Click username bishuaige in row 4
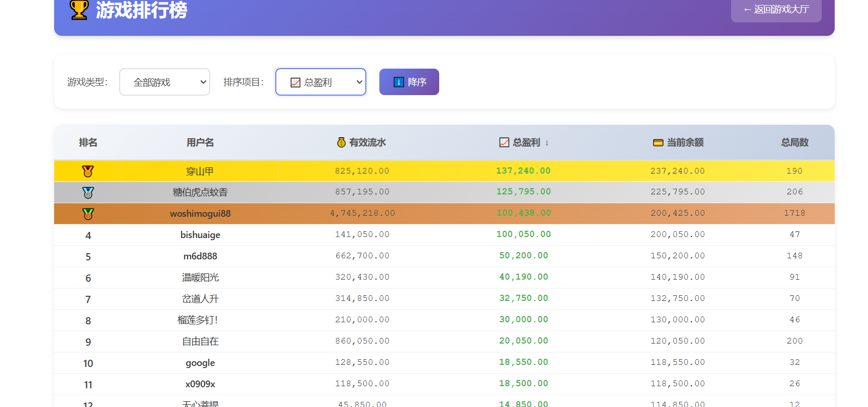The width and height of the screenshot is (868, 407). coord(200,235)
